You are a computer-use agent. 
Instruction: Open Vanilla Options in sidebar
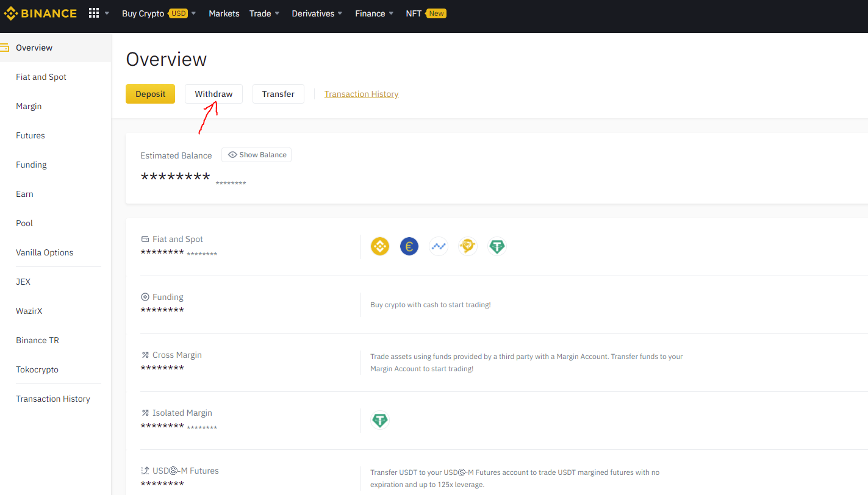click(x=45, y=252)
